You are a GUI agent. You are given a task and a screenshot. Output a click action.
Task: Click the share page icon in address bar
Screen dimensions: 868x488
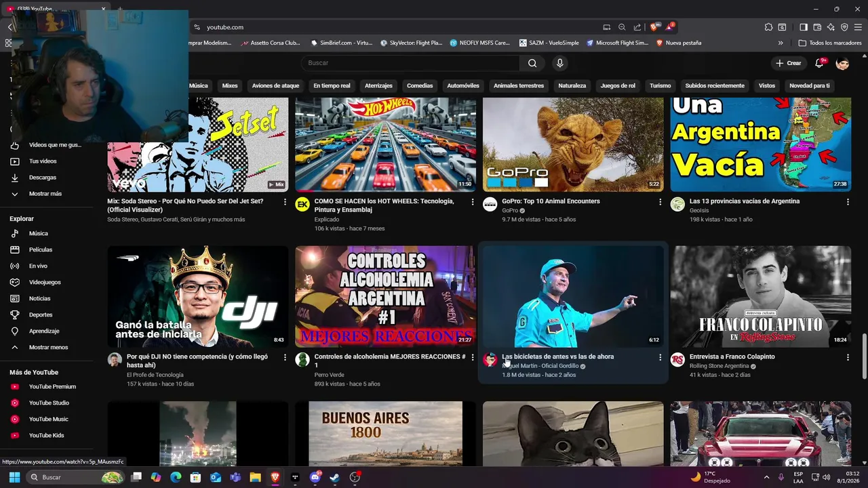[x=637, y=27]
